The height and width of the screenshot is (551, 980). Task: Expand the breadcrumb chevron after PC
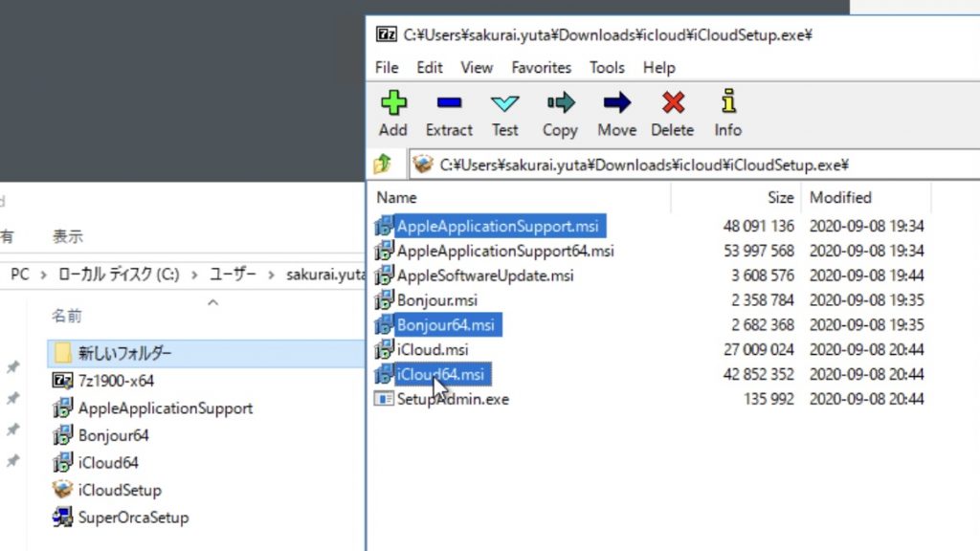click(x=43, y=275)
